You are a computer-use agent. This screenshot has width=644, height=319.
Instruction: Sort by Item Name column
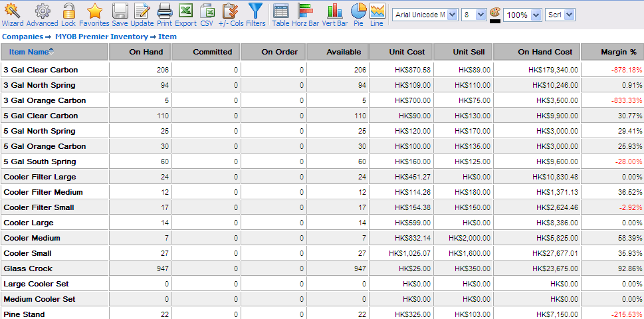pos(29,52)
